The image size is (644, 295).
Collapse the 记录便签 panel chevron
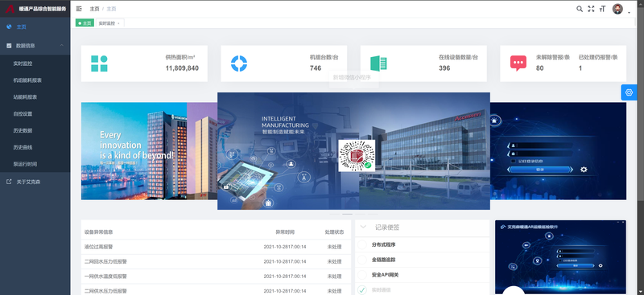[x=363, y=227]
